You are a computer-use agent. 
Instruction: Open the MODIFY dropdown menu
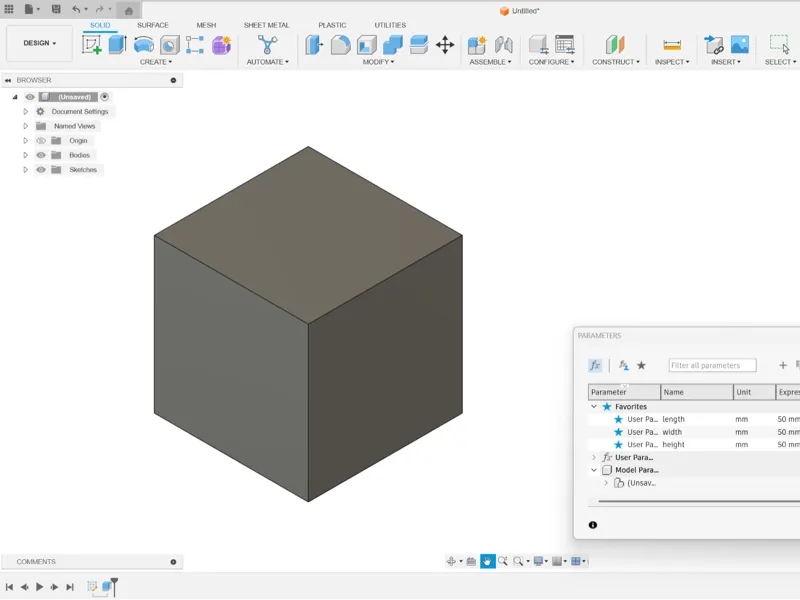[x=378, y=62]
